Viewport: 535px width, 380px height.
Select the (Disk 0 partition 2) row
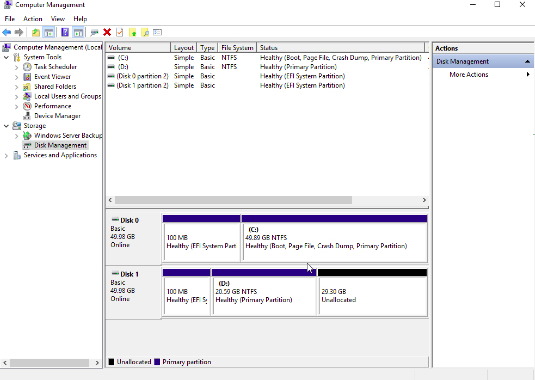[x=268, y=76]
